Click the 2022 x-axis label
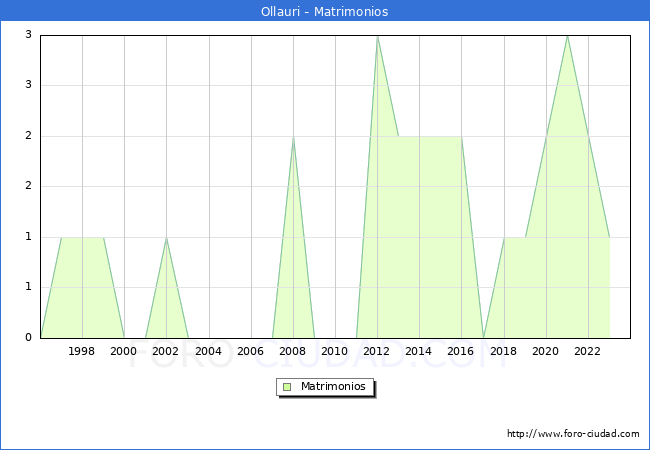650x450 pixels. pyautogui.click(x=587, y=351)
